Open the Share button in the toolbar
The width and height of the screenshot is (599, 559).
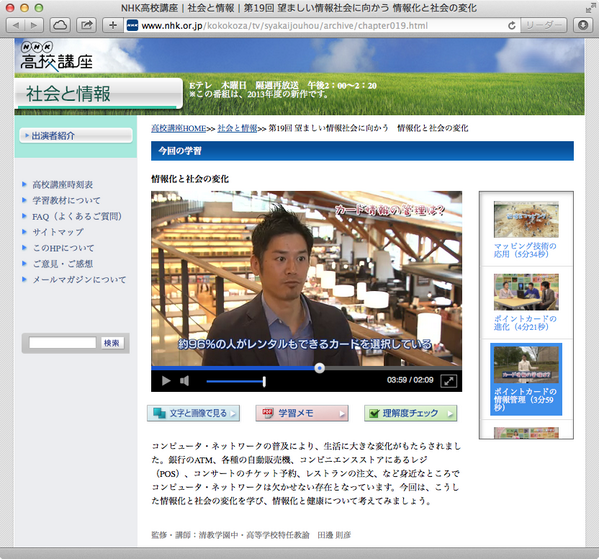87,26
